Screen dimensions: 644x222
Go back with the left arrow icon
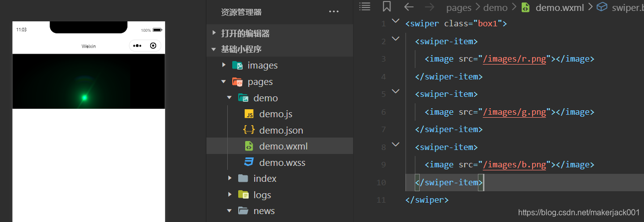tap(409, 6)
